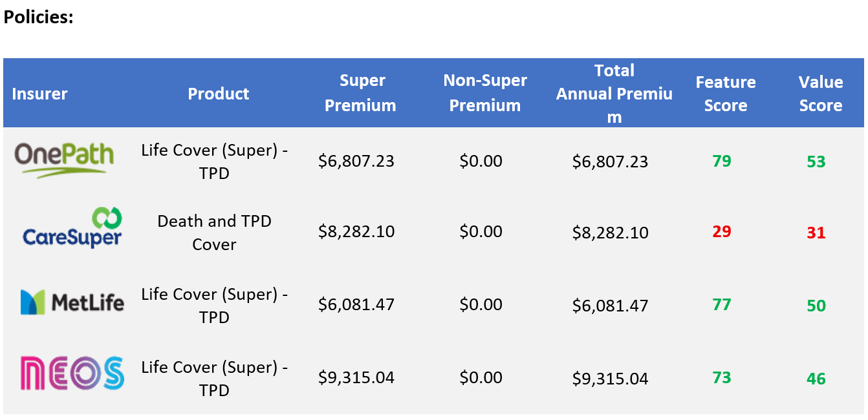This screenshot has height=420, width=868.
Task: Select the Total Annual Premium header
Action: point(614,93)
